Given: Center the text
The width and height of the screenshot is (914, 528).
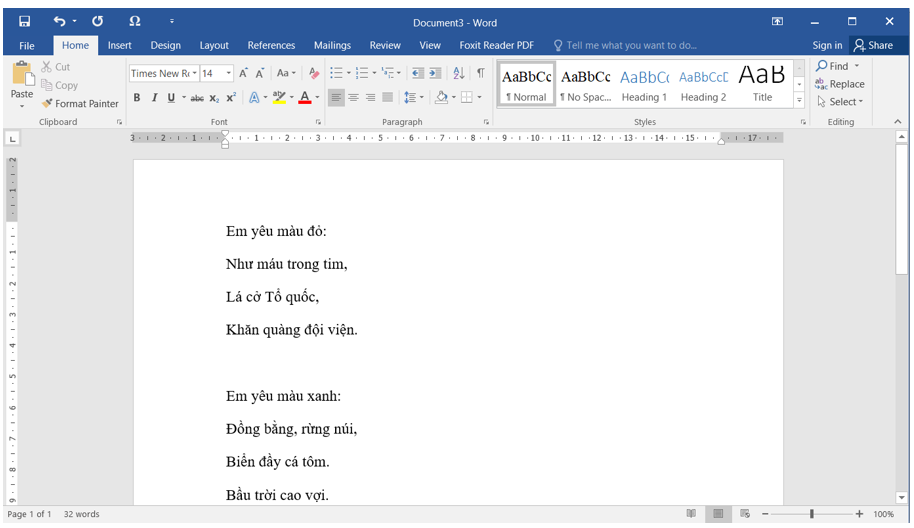Looking at the screenshot, I should 353,97.
